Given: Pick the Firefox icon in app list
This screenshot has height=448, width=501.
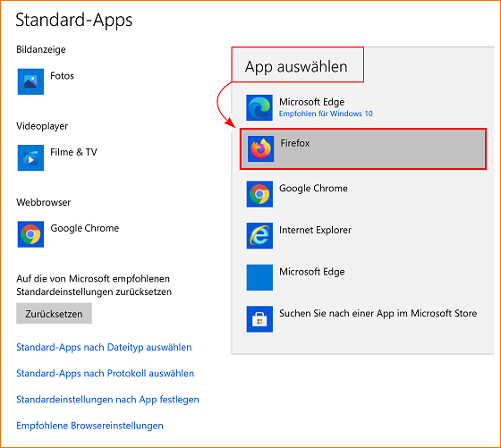Looking at the screenshot, I should point(260,148).
